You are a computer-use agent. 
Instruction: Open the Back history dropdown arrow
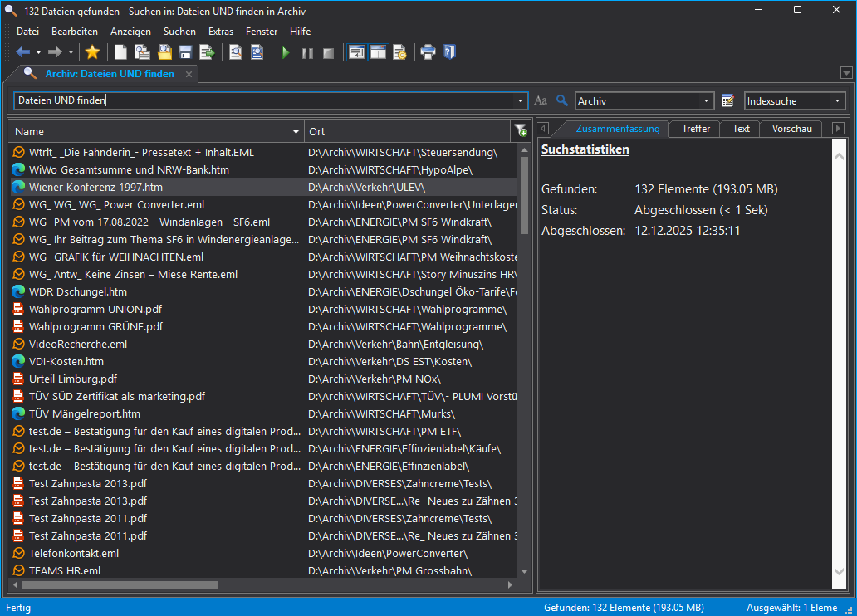coord(39,53)
